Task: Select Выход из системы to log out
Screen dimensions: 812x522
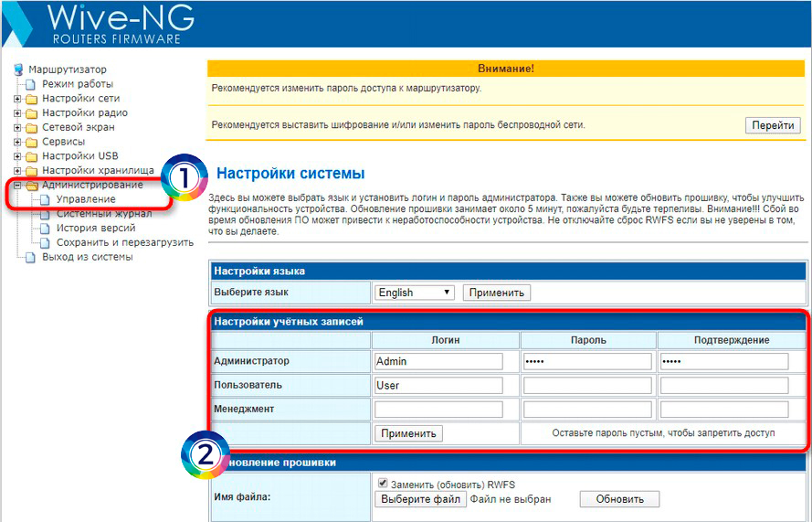Action: [x=88, y=257]
